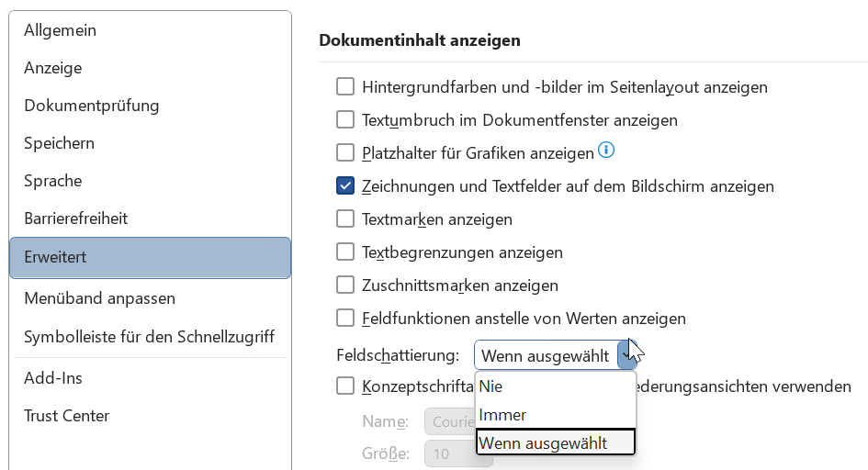Select Symbolleiste für den Schnellzugriff
Screen dimensions: 868x470
pos(150,337)
